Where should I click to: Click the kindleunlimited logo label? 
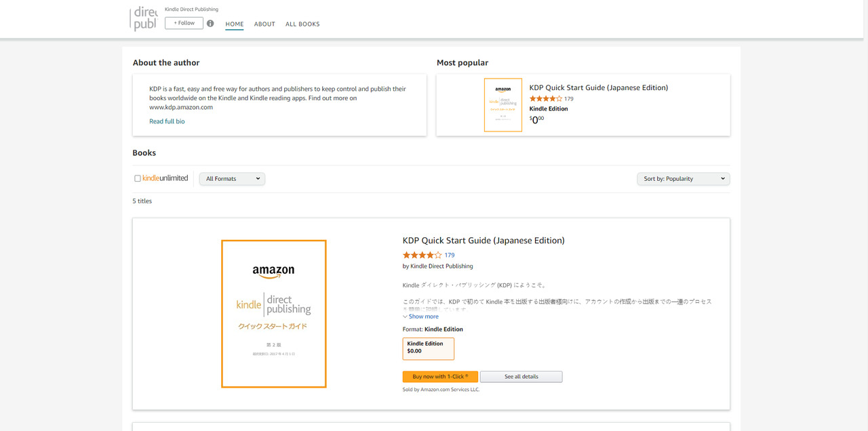pyautogui.click(x=165, y=178)
